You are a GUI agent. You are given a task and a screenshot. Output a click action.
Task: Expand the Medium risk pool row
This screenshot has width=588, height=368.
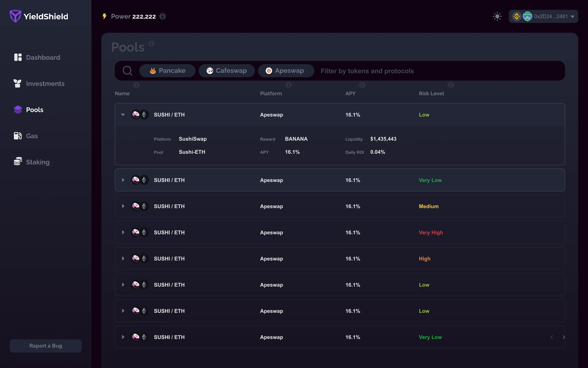pos(123,206)
